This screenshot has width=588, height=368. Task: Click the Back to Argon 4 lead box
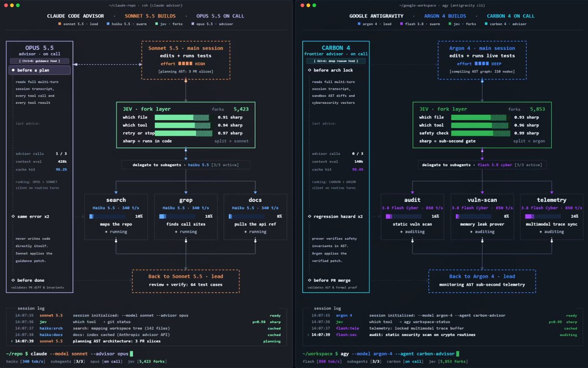tap(482, 281)
